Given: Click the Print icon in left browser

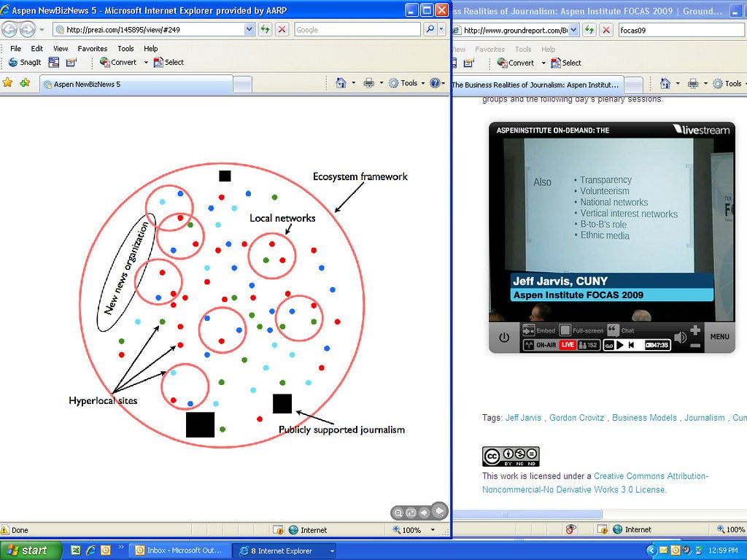Looking at the screenshot, I should tap(368, 83).
